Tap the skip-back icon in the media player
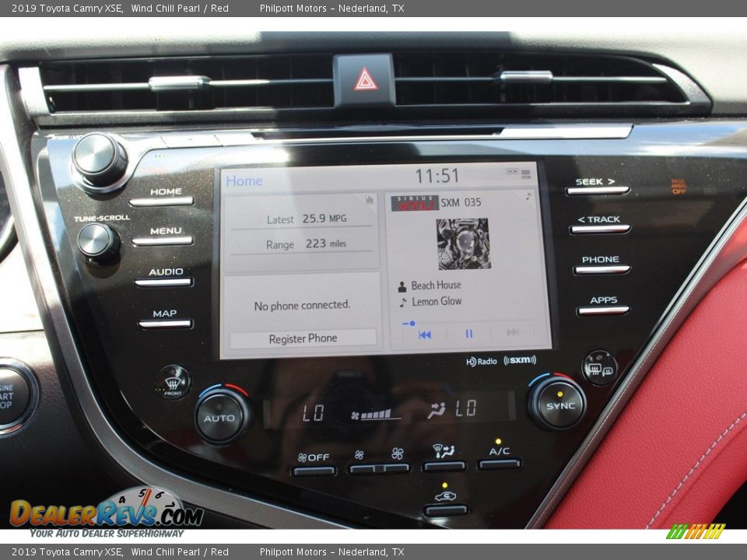 click(x=424, y=334)
